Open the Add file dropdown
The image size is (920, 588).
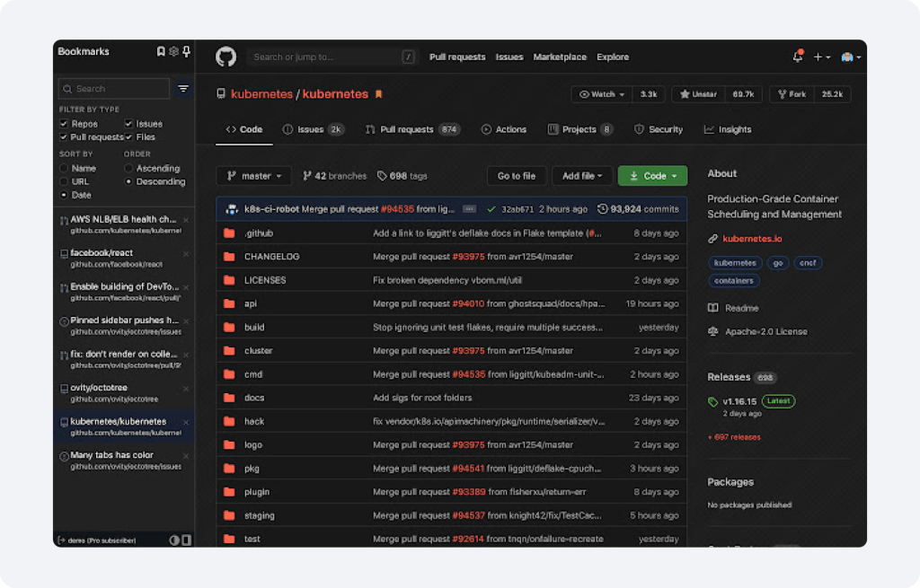click(x=582, y=176)
